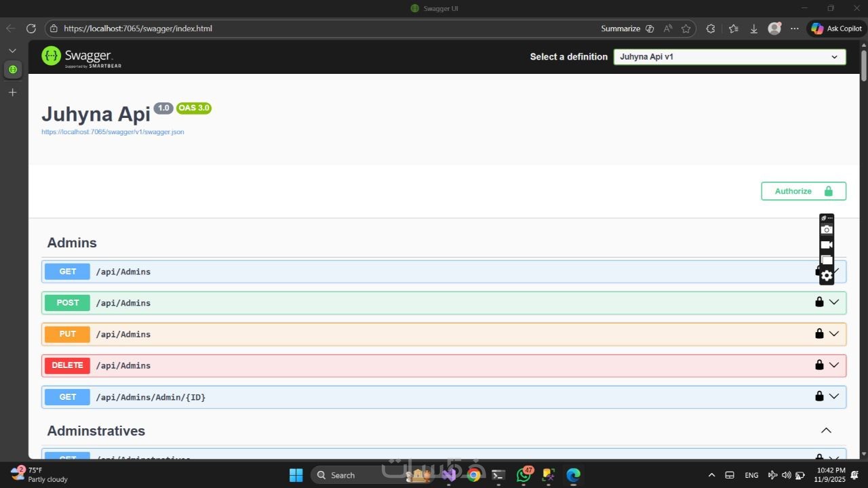
Task: Expand the vertical tabs chevron
Action: pos(12,51)
